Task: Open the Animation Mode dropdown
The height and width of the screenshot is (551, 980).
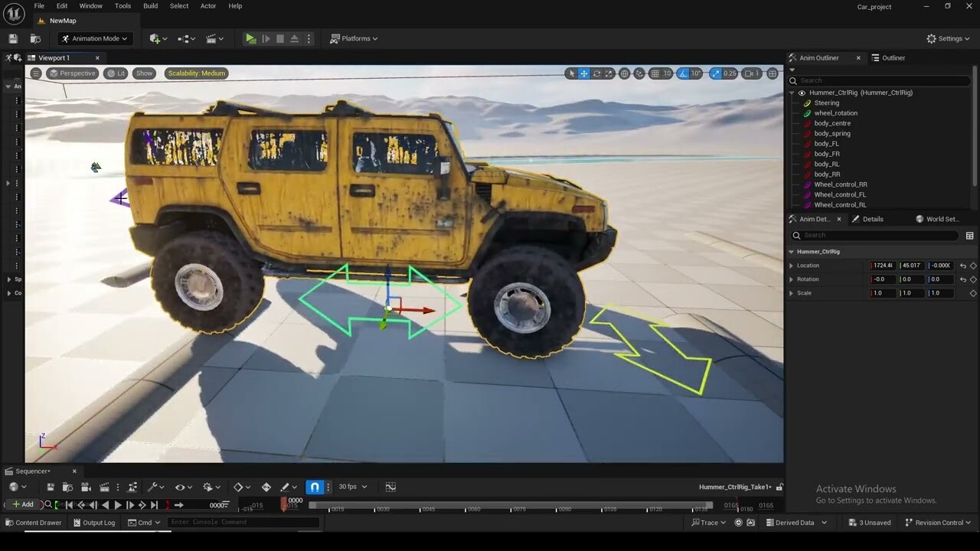Action: pyautogui.click(x=94, y=38)
